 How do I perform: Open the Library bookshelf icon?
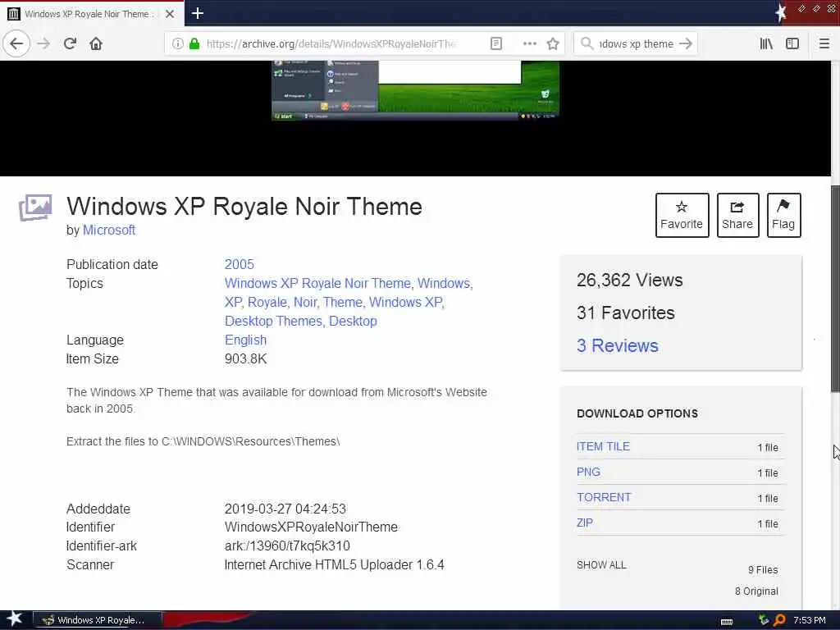point(766,44)
